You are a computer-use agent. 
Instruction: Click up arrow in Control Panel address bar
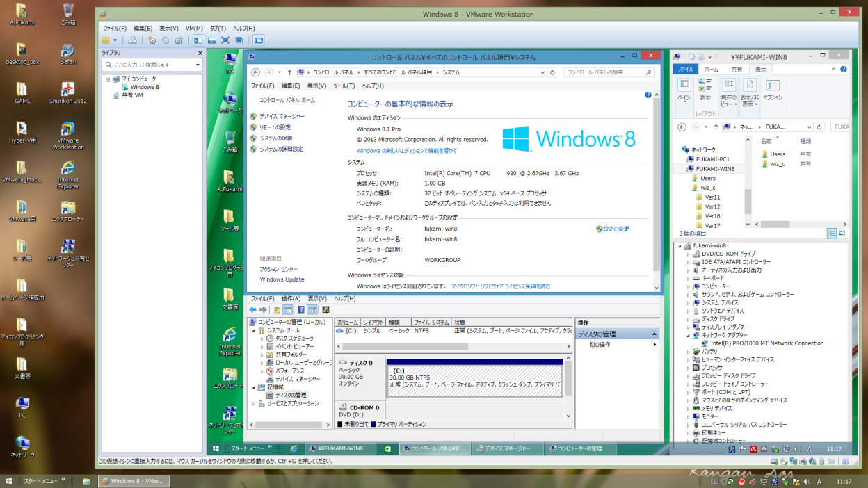289,72
